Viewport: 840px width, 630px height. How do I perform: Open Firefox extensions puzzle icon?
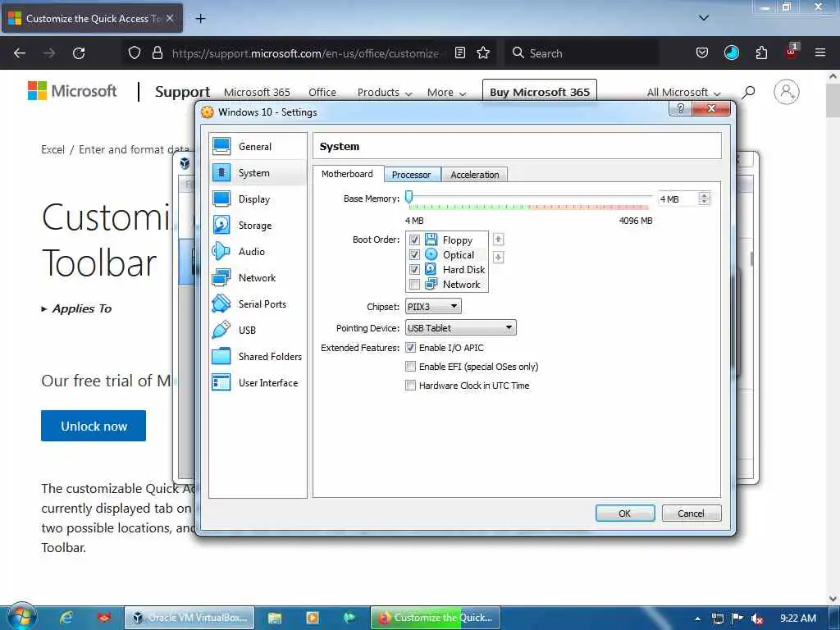pyautogui.click(x=761, y=53)
